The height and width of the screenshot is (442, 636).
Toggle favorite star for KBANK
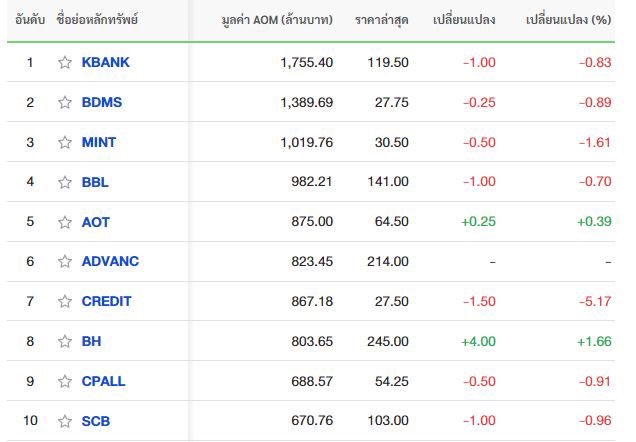click(65, 62)
